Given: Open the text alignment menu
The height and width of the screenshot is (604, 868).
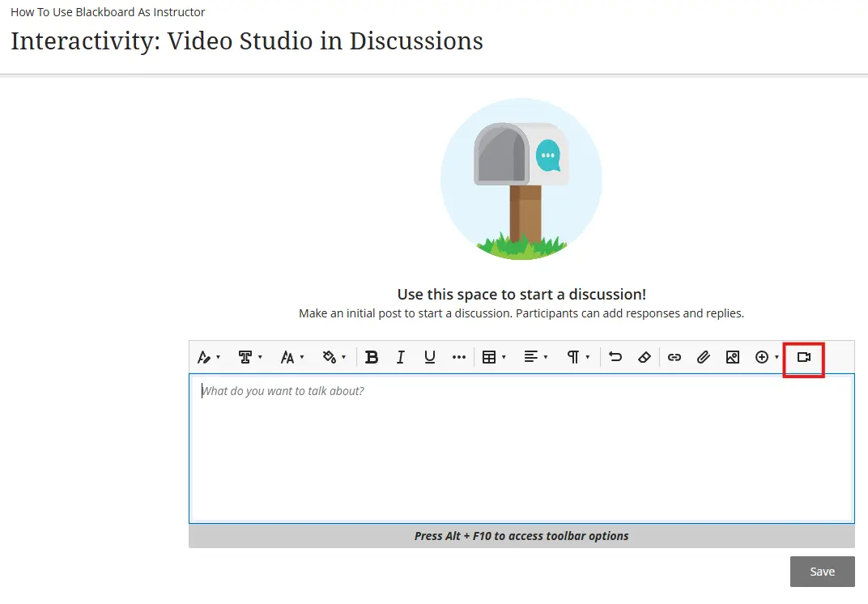Looking at the screenshot, I should 535,357.
